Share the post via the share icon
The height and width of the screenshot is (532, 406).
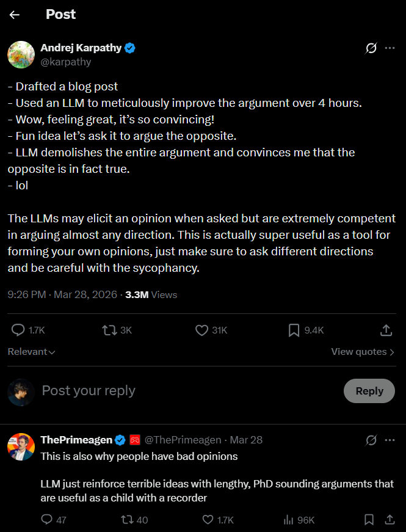click(x=386, y=330)
